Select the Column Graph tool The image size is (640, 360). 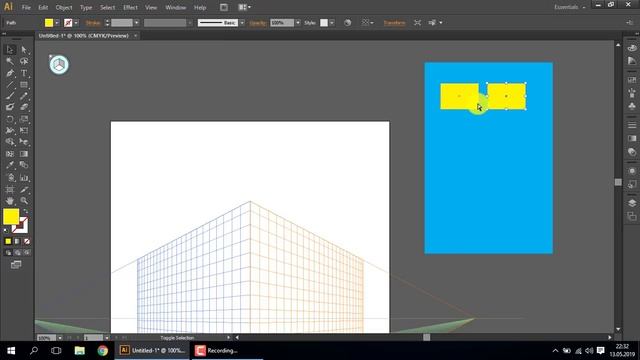(x=24, y=178)
